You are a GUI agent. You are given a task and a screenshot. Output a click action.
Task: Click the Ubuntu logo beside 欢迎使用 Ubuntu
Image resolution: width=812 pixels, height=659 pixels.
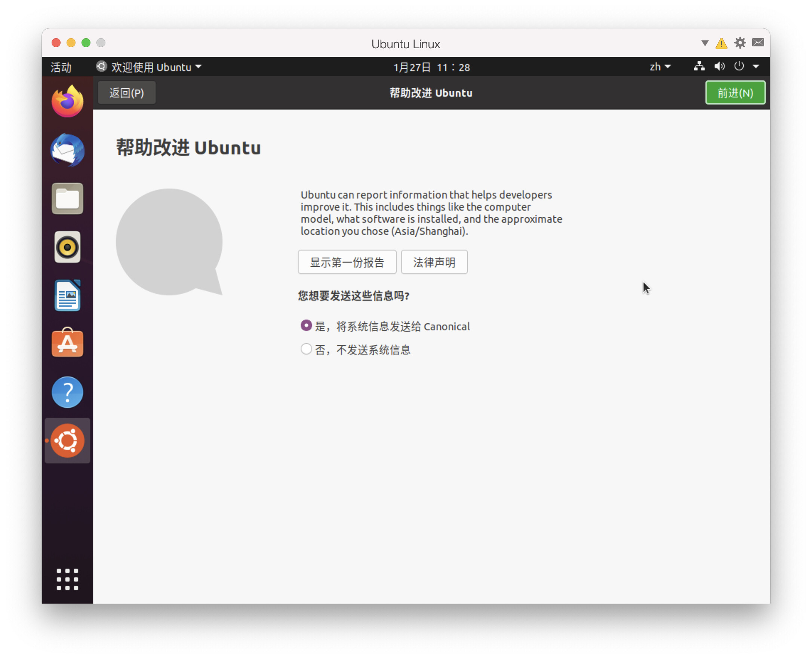tap(101, 67)
